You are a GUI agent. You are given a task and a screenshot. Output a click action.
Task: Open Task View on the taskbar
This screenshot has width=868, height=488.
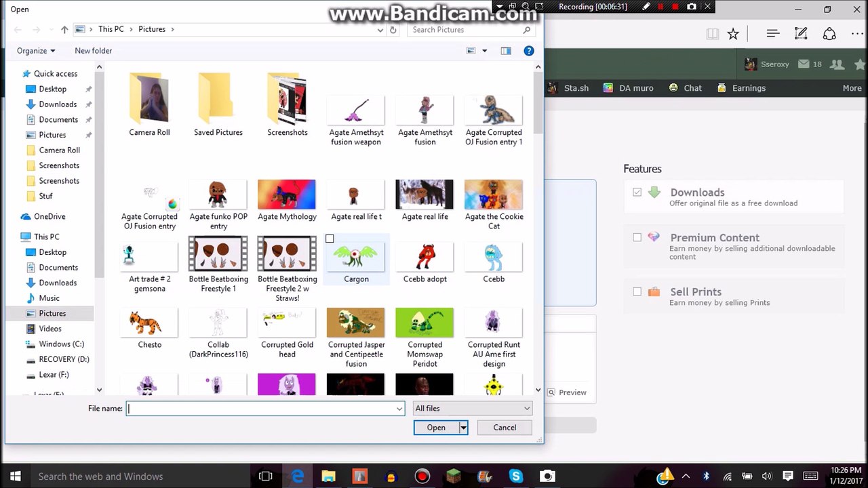[x=265, y=476]
